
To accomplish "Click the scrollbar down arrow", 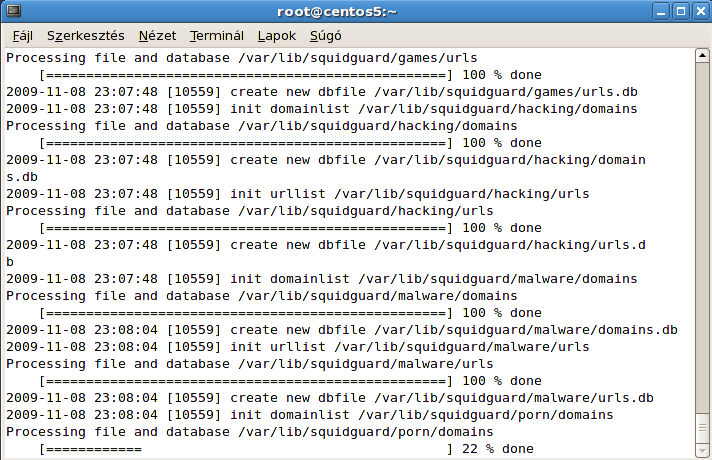I will [703, 451].
